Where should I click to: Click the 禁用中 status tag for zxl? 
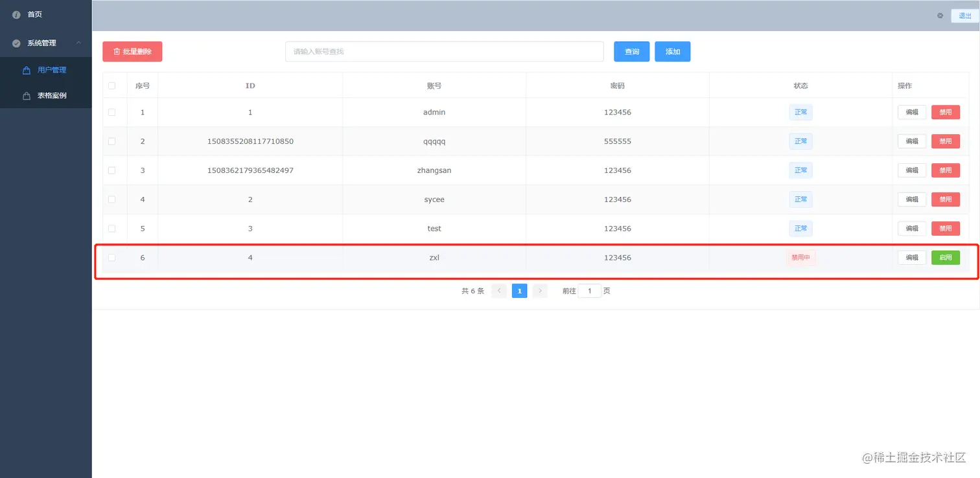(800, 258)
